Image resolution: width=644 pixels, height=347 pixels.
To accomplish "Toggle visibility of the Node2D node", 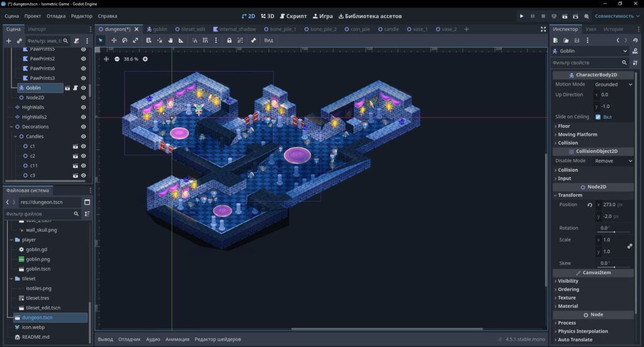I will click(x=84, y=97).
